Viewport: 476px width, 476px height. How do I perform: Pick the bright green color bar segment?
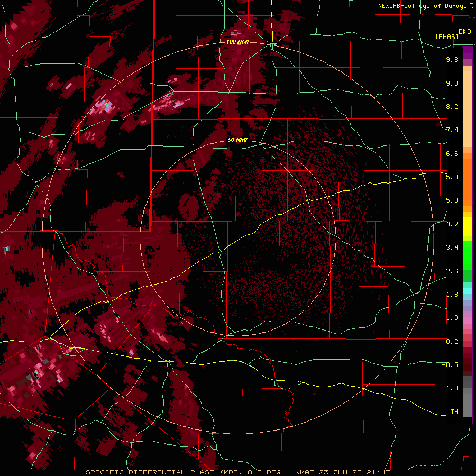point(467,255)
